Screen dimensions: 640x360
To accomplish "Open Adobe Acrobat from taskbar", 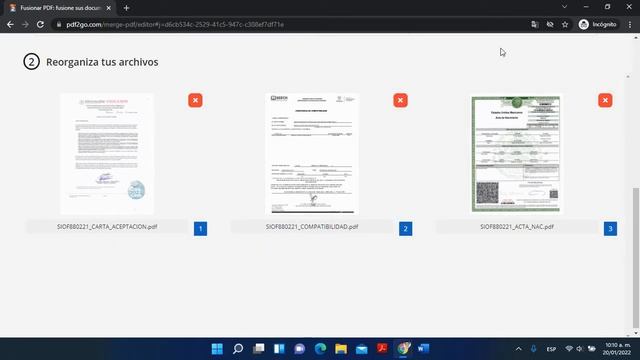I will (x=382, y=349).
